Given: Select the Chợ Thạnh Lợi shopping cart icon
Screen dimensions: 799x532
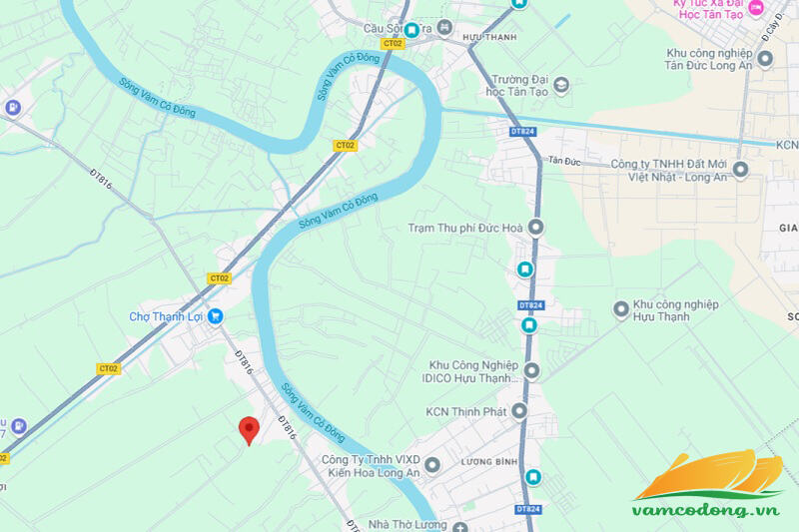Looking at the screenshot, I should 216,316.
